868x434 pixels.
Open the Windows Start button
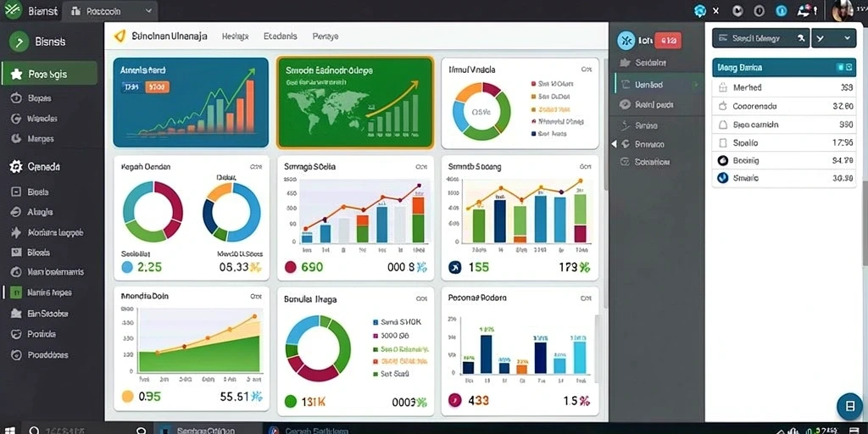[10, 430]
